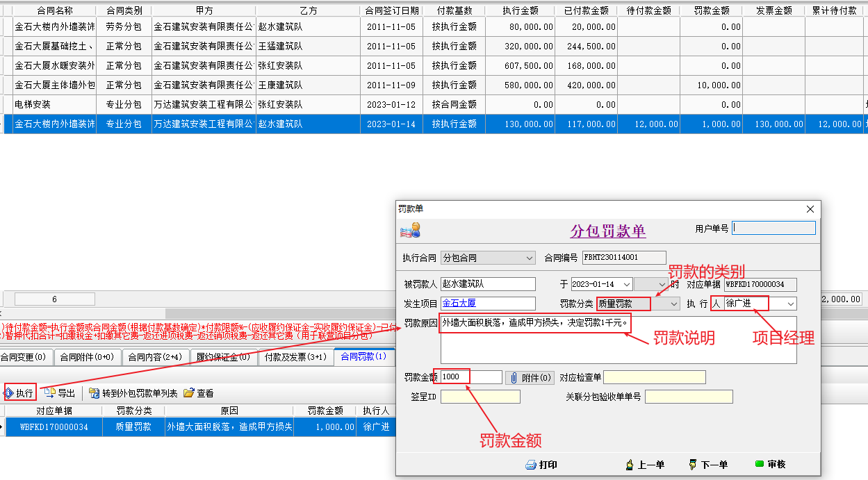The width and height of the screenshot is (868, 480).
Task: Switch to the 合同内容(2+4) tab
Action: click(156, 357)
